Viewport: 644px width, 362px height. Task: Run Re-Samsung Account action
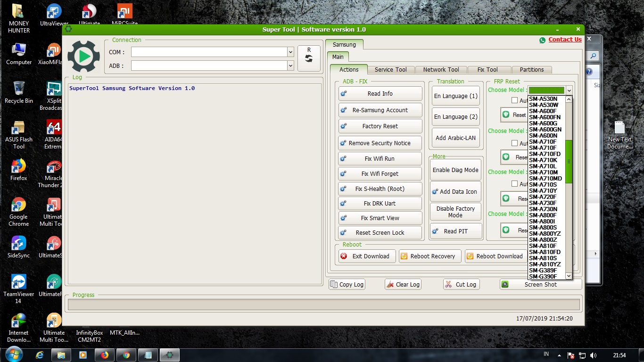click(x=380, y=110)
